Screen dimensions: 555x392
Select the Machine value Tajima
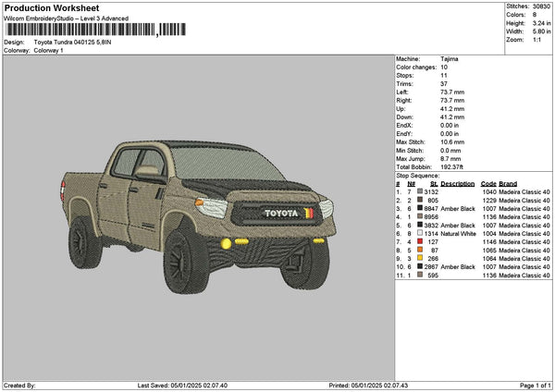pyautogui.click(x=450, y=58)
